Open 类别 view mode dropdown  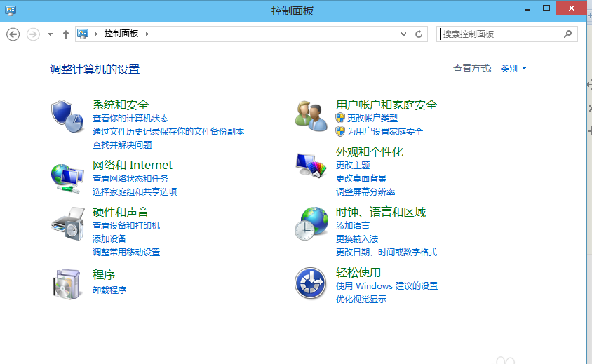click(513, 68)
